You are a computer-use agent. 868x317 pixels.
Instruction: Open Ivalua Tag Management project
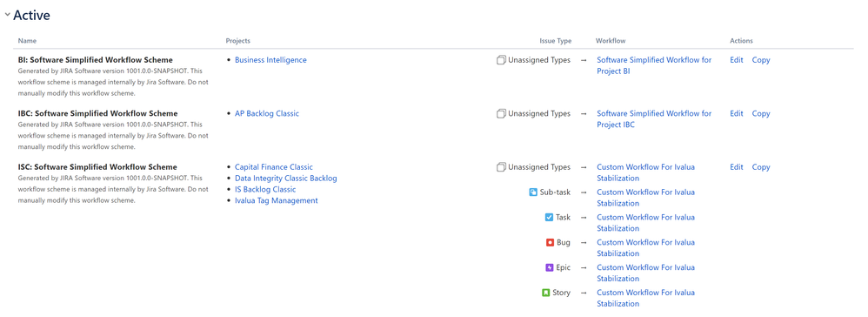click(x=277, y=200)
